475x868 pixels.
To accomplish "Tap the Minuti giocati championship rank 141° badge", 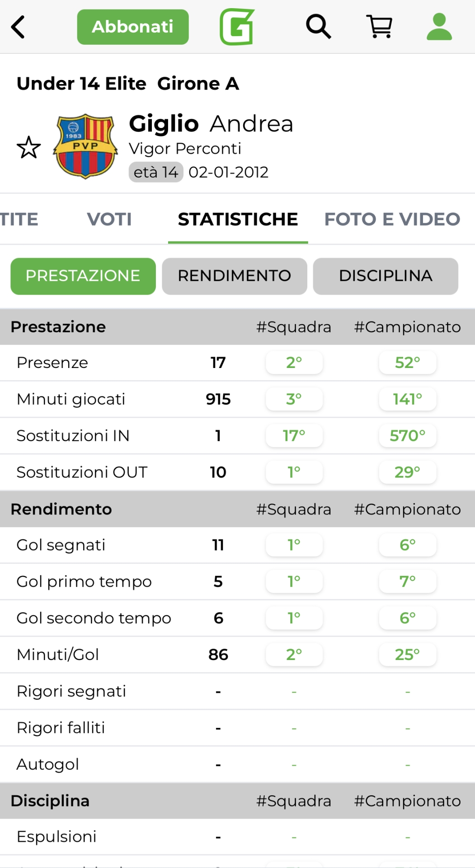I will point(408,399).
